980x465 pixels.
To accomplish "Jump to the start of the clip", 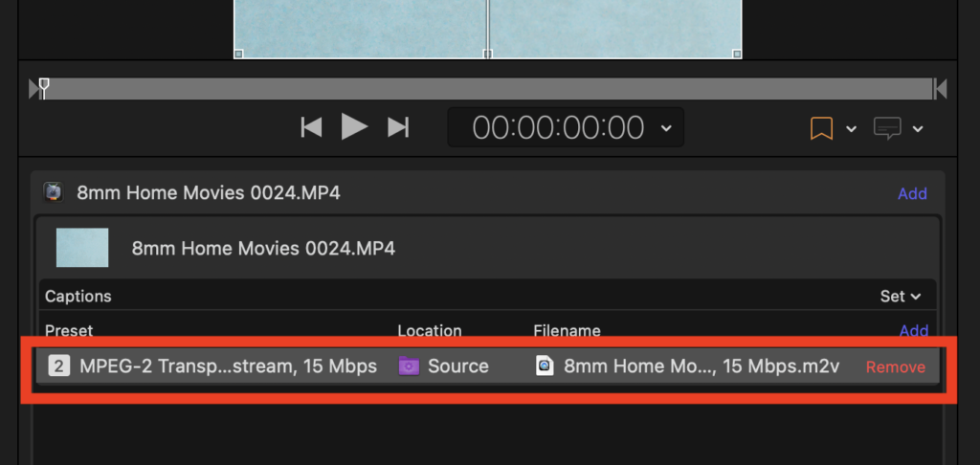I will [x=311, y=127].
